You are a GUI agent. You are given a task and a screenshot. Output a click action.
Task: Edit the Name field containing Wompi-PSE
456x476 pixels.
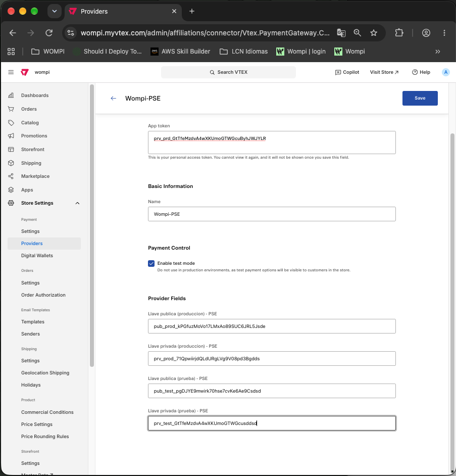coord(272,214)
